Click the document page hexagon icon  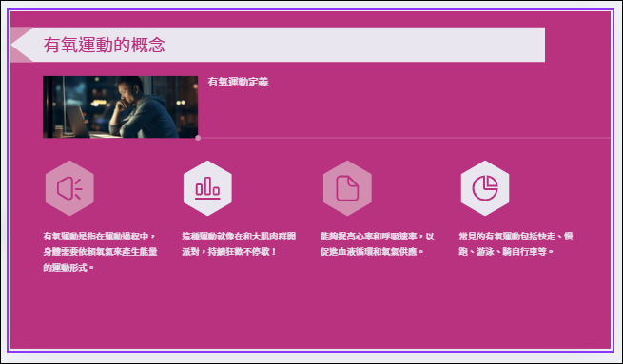click(347, 188)
